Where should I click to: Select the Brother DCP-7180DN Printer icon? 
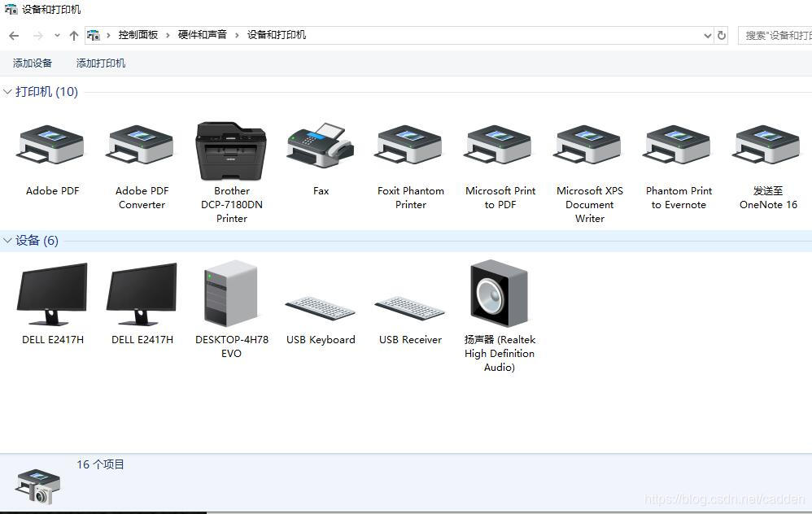(x=231, y=150)
